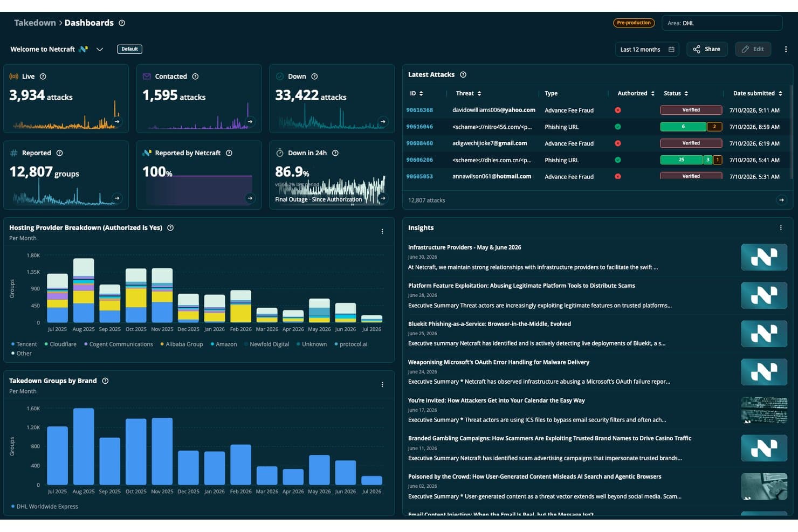Open the Insights panel kebab menu
Image resolution: width=798 pixels, height=532 pixels.
[x=781, y=228]
